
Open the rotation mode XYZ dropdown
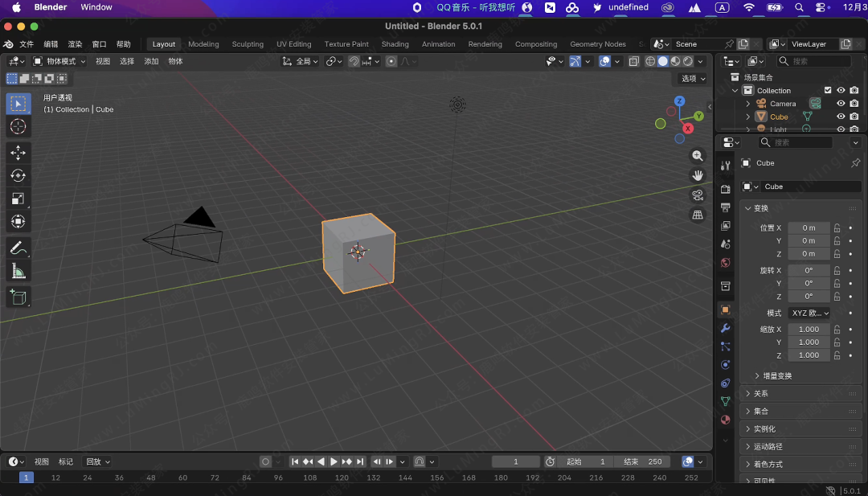pos(809,313)
